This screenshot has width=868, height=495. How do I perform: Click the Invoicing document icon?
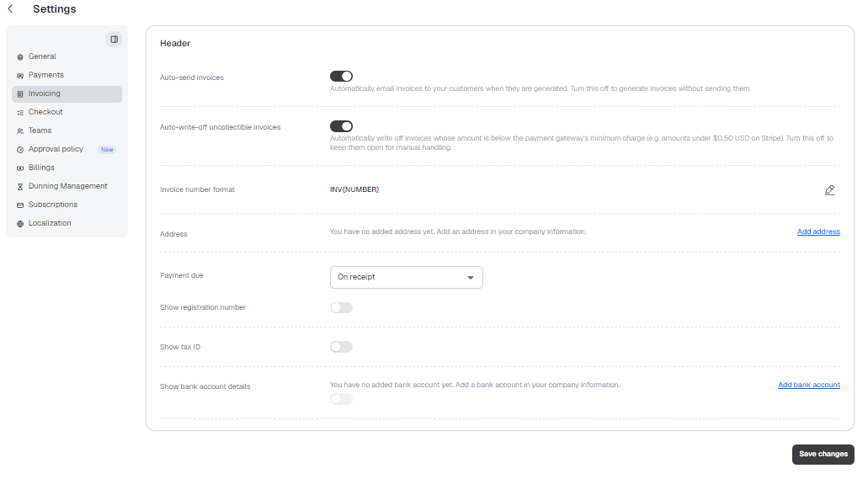pos(20,94)
